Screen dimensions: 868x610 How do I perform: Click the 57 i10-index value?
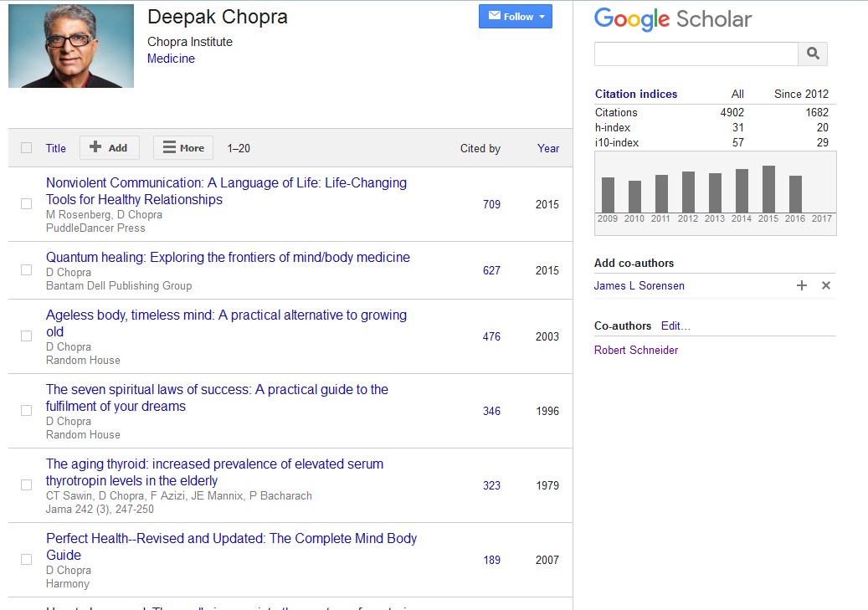pyautogui.click(x=738, y=142)
